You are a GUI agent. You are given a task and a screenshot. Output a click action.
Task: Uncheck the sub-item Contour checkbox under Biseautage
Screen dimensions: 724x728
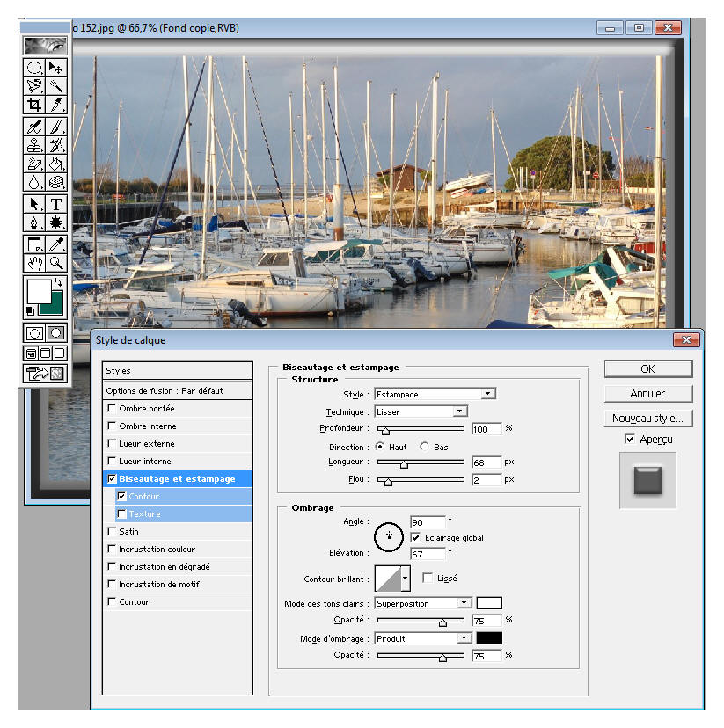pos(121,496)
